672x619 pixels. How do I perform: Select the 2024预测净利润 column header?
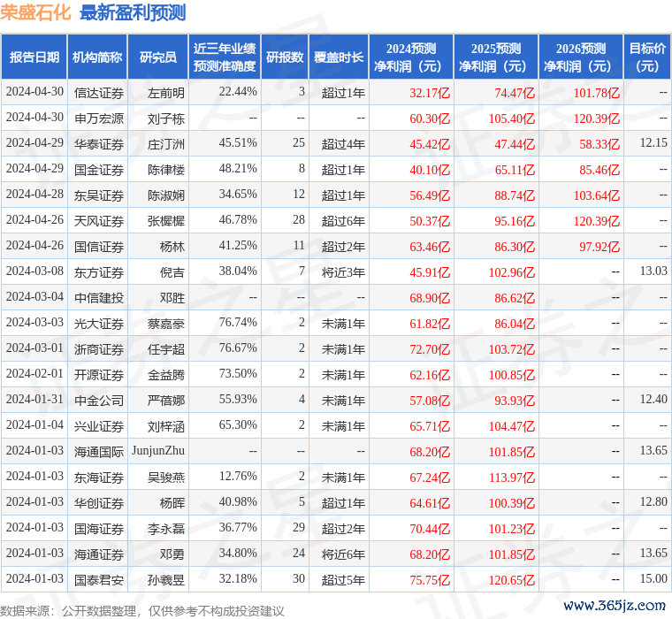[x=411, y=57]
